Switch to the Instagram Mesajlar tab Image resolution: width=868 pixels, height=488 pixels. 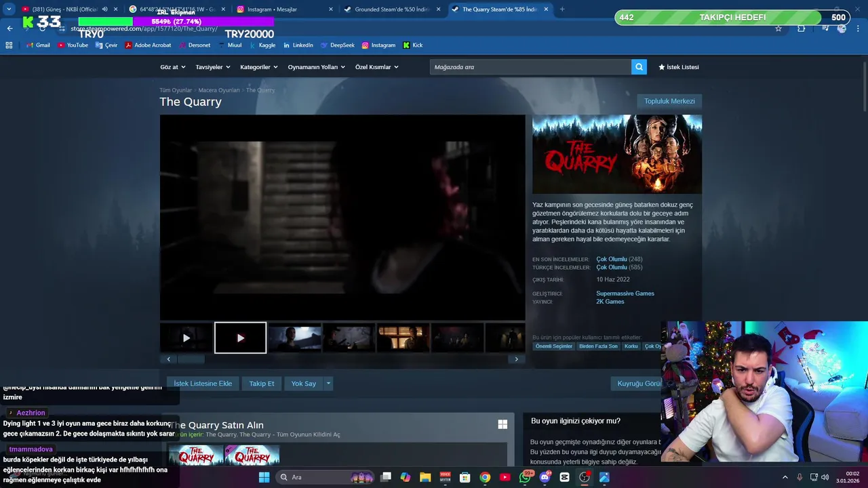(x=285, y=9)
